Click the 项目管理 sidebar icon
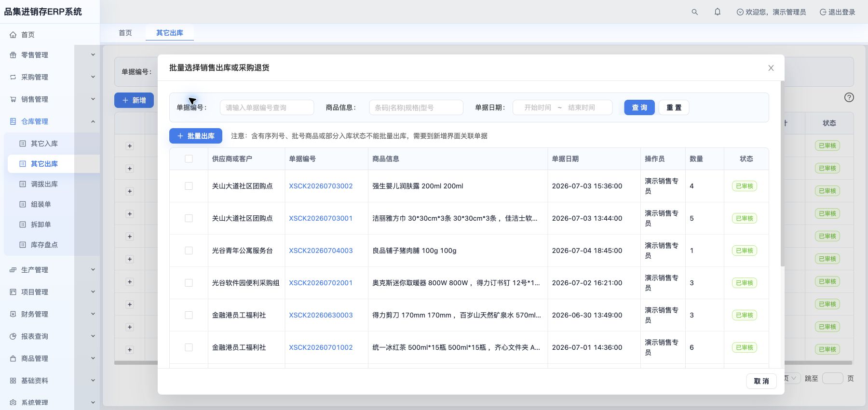Viewport: 868px width, 410px height. click(13, 292)
